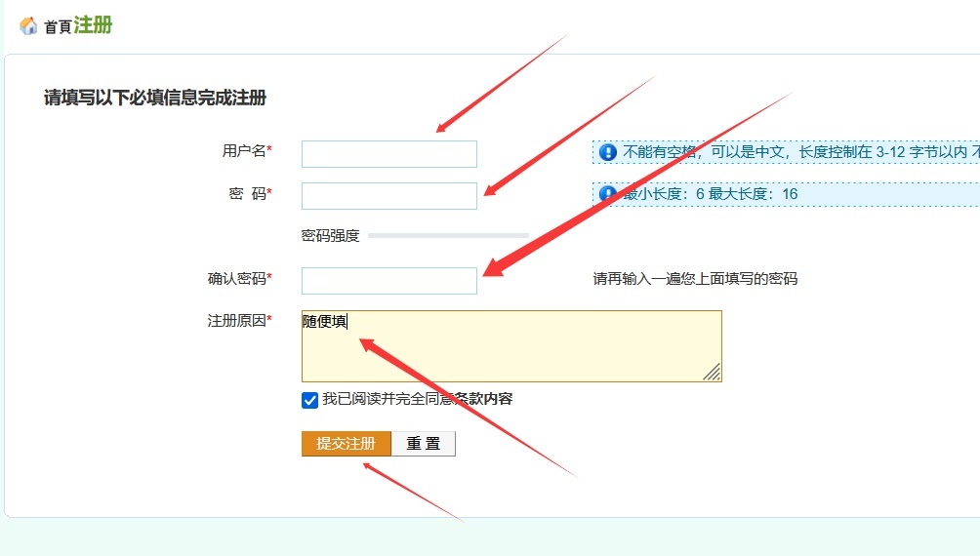Uncheck the 我已阅读并完全同意 checkbox
The width and height of the screenshot is (980, 556).
pos(310,400)
